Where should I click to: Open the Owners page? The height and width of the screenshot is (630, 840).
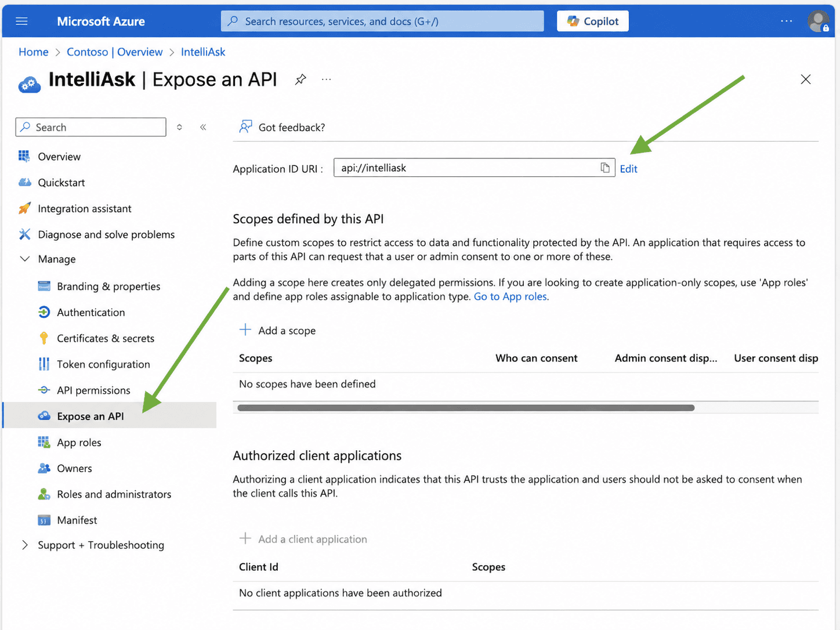click(74, 469)
